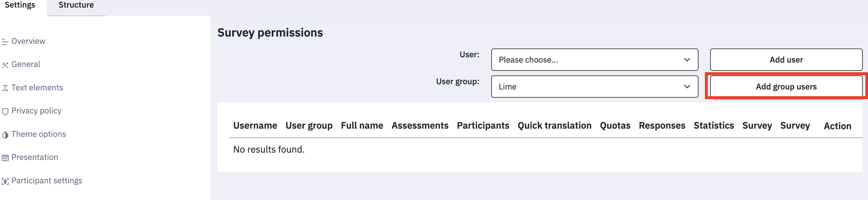
Task: Sort table by User group column
Action: coord(309,125)
